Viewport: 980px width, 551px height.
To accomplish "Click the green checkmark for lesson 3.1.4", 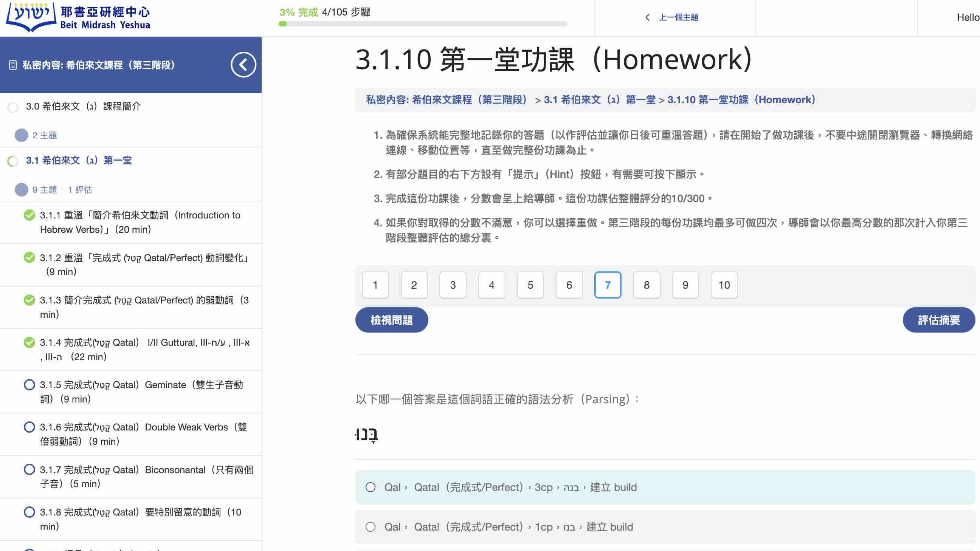I will [29, 343].
